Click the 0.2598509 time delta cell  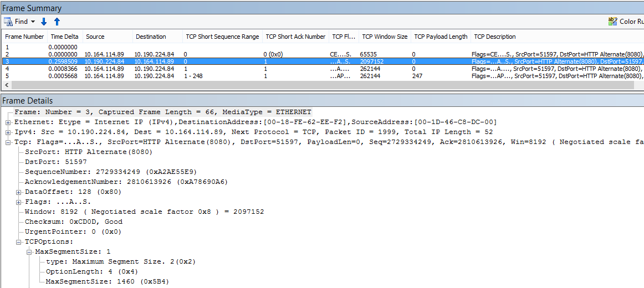63,61
